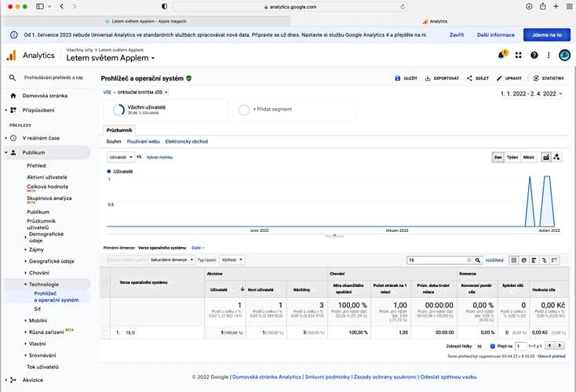The image size is (576, 392).
Task: Click the UPRAVIT pencil icon
Action: tap(499, 78)
